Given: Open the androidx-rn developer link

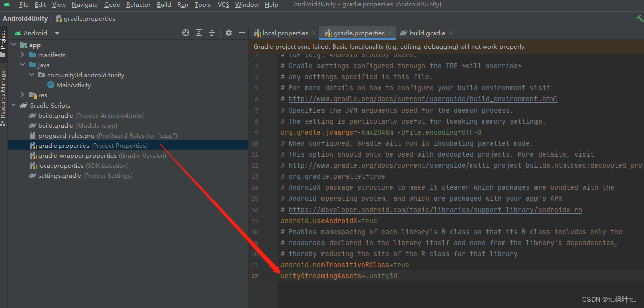Looking at the screenshot, I should (436, 210).
